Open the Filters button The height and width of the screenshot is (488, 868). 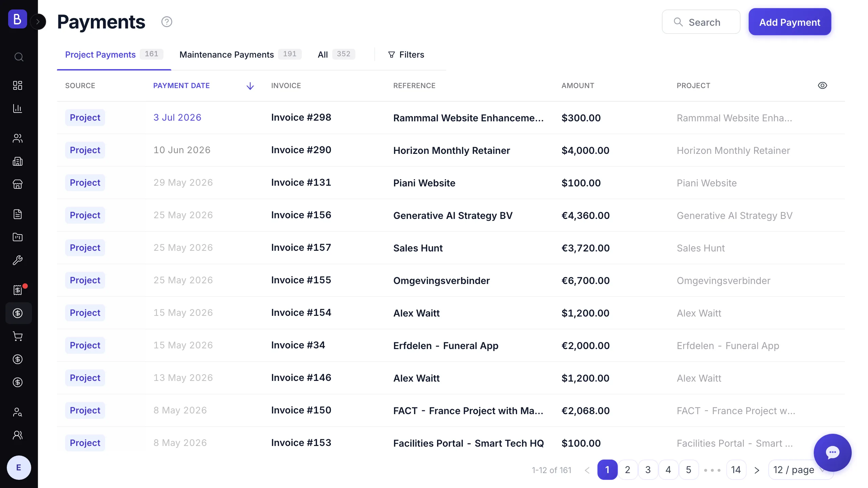click(406, 55)
